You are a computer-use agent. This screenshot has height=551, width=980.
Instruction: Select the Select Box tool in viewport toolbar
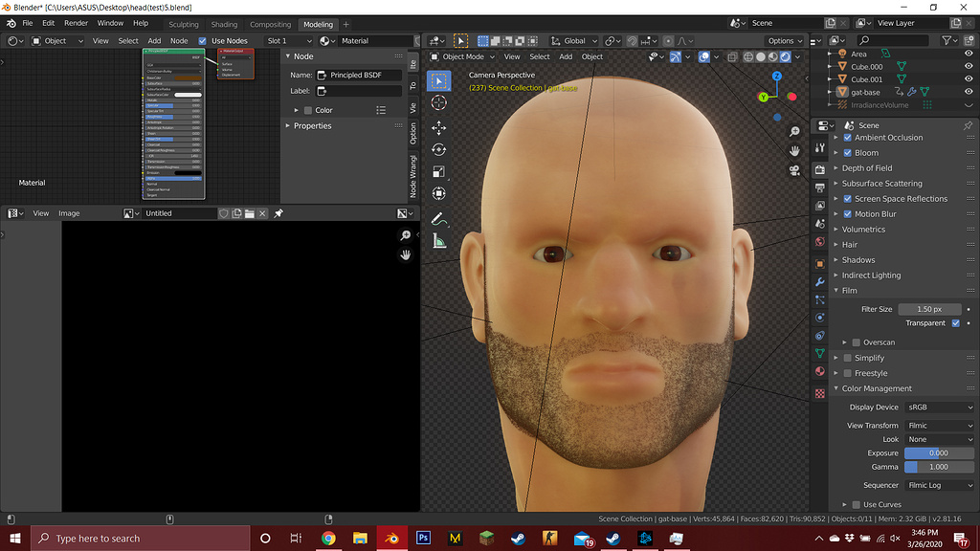coord(438,80)
